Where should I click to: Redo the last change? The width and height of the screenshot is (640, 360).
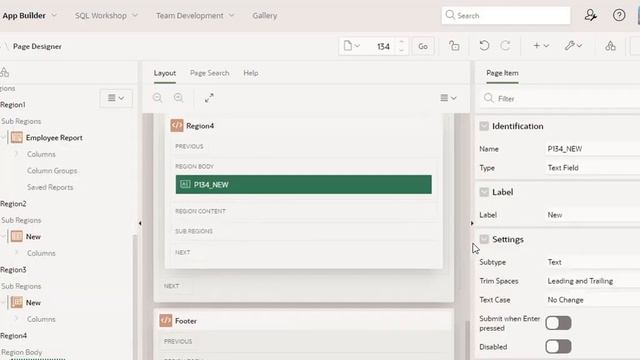click(505, 46)
